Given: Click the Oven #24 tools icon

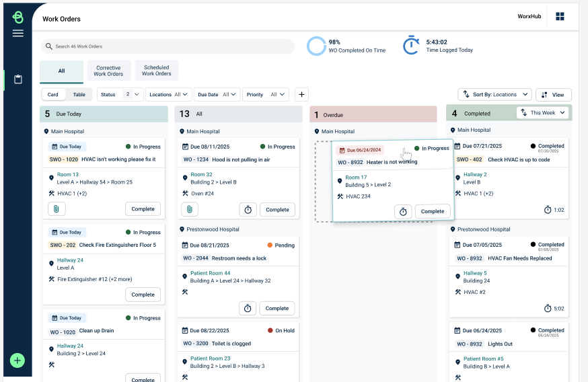Looking at the screenshot, I should (185, 194).
